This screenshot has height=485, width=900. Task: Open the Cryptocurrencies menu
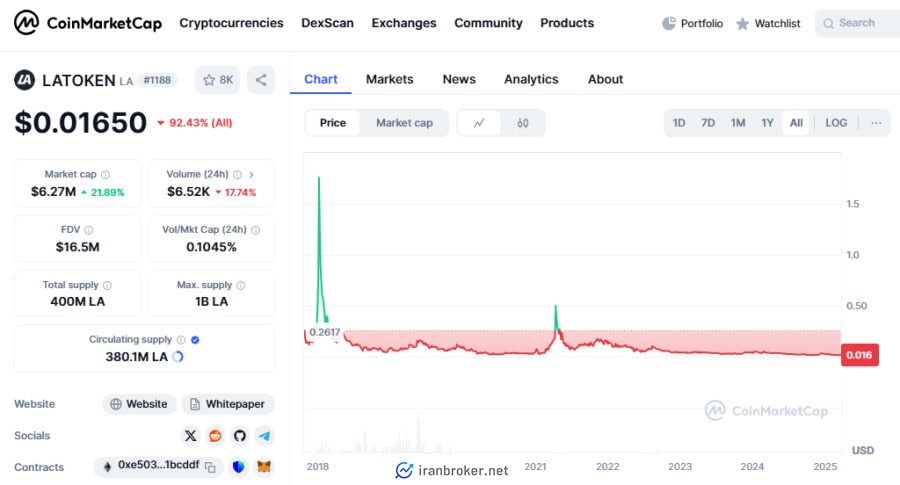click(x=231, y=23)
